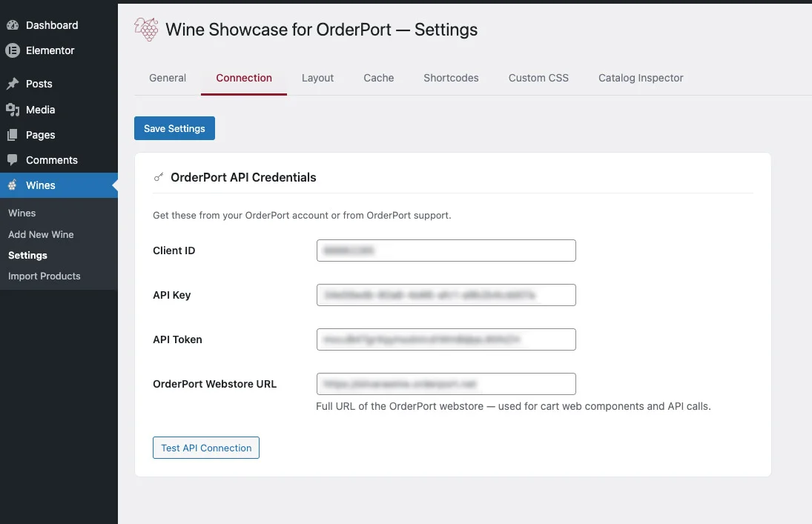Click the Pages document icon

pos(13,135)
